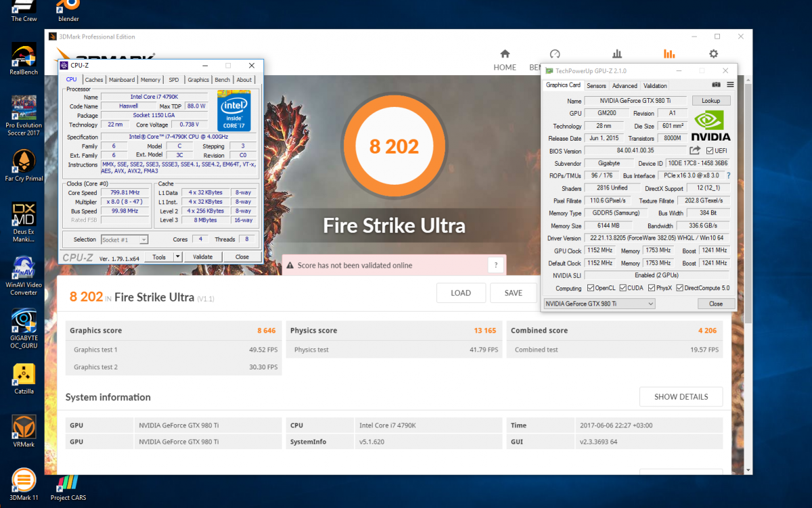Click GPU-Z Memory Size 6144 MB field
The height and width of the screenshot is (508, 812).
point(608,226)
